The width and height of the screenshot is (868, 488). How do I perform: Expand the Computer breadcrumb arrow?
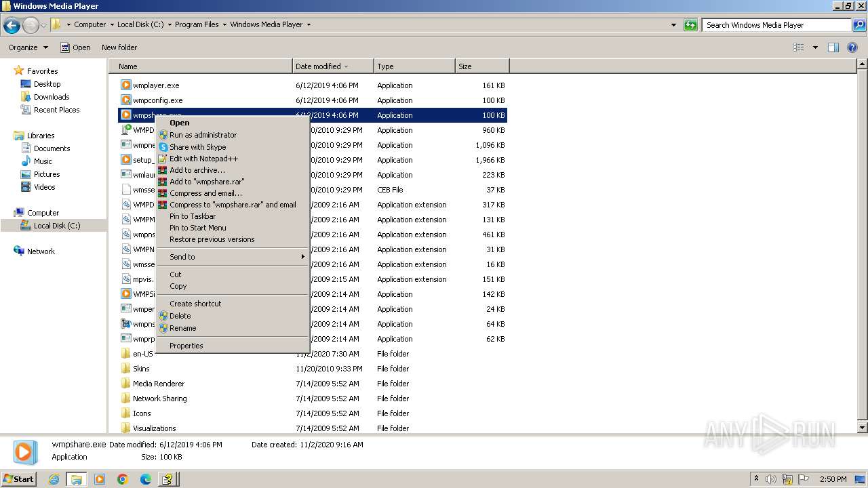112,24
